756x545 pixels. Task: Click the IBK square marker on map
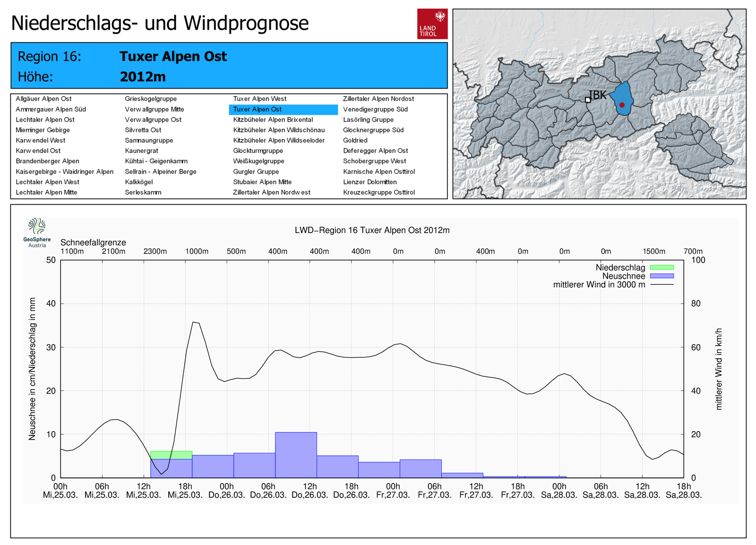(x=588, y=100)
